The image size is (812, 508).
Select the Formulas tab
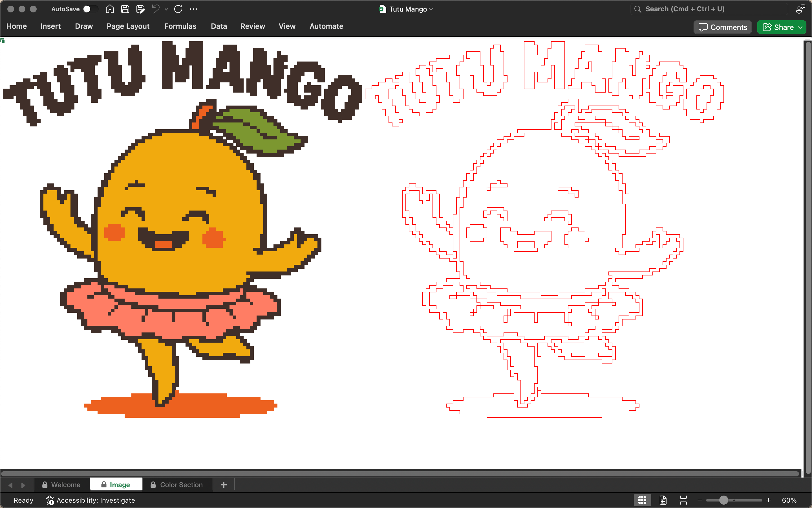[180, 26]
